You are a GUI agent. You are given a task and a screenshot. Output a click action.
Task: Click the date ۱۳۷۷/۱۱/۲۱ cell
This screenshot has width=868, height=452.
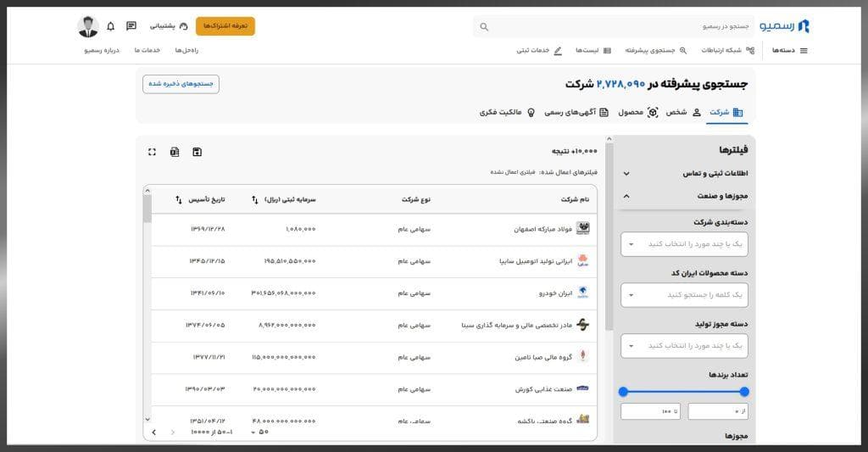(209, 357)
